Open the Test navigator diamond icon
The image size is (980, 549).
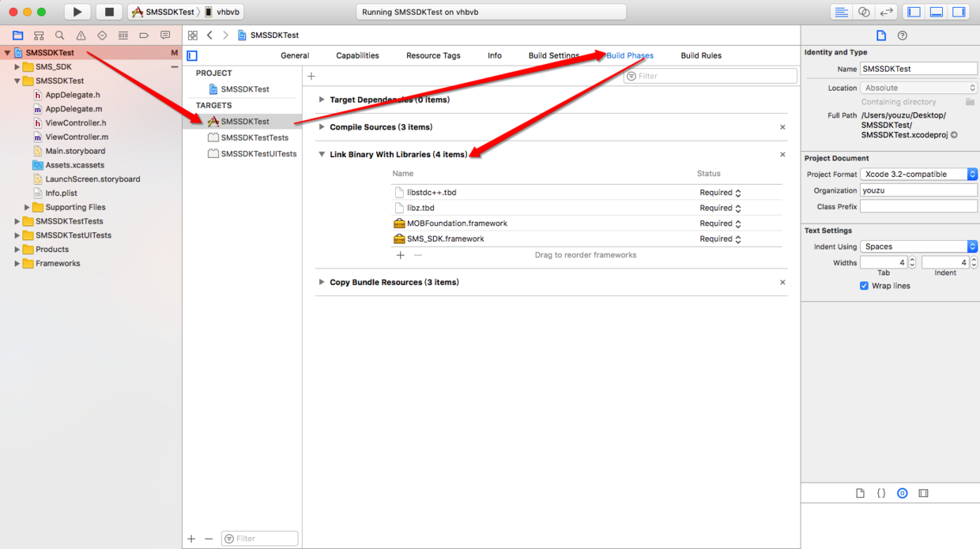(100, 35)
